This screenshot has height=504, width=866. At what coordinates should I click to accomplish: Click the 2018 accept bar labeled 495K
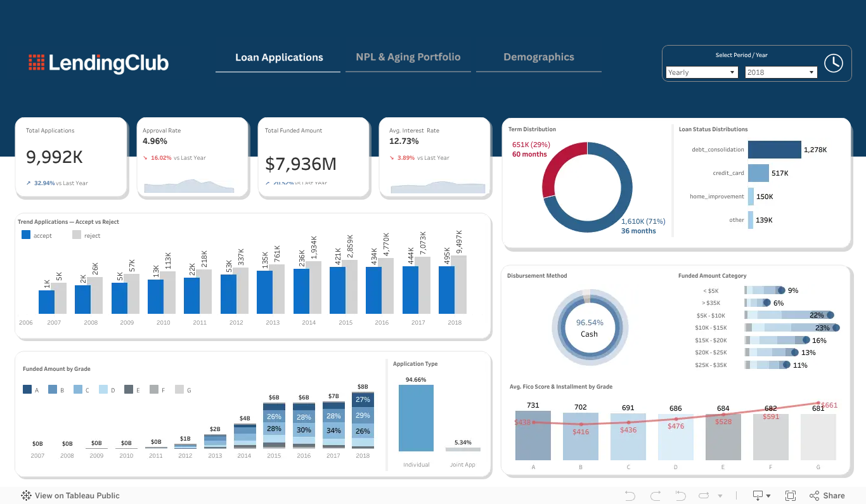[x=446, y=290]
